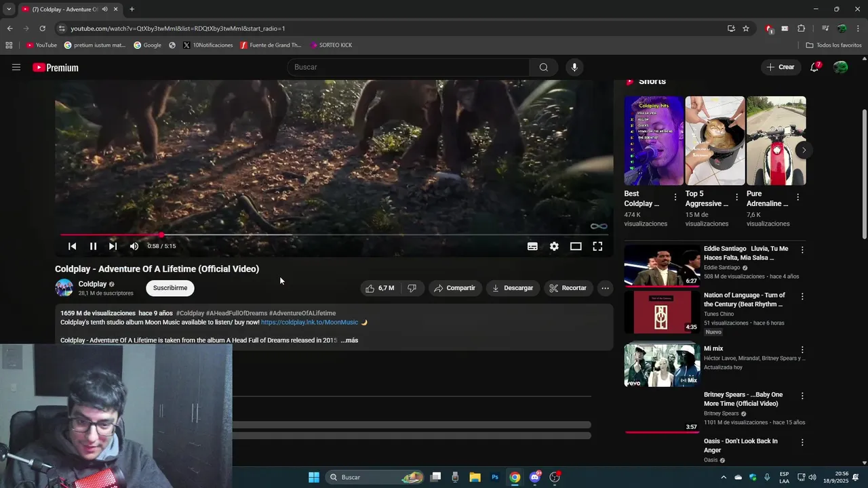The width and height of the screenshot is (868, 488).
Task: Click the Crear button
Action: point(781,67)
